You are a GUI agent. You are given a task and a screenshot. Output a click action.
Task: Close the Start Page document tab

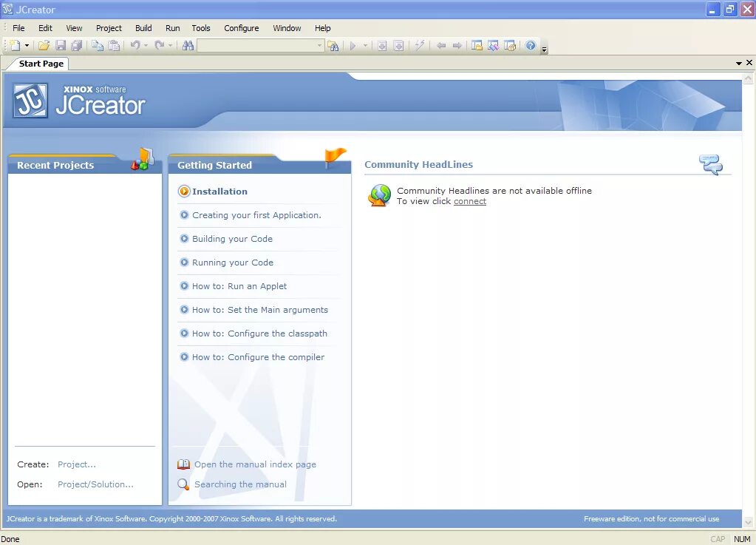click(749, 63)
